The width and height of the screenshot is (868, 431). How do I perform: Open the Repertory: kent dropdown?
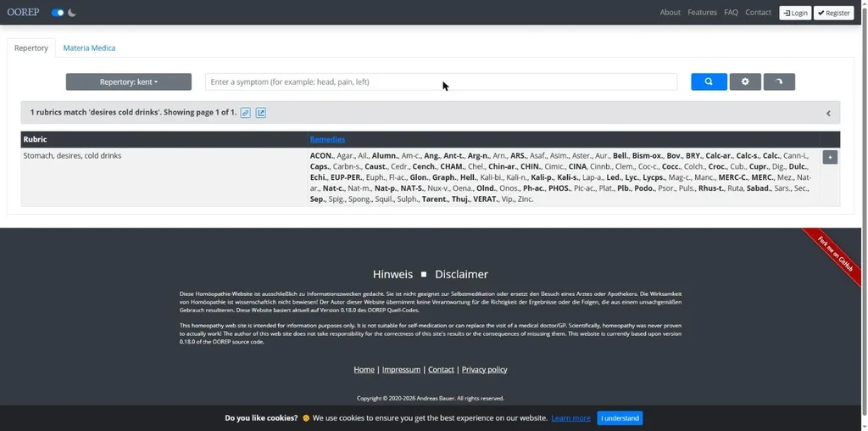pyautogui.click(x=129, y=81)
